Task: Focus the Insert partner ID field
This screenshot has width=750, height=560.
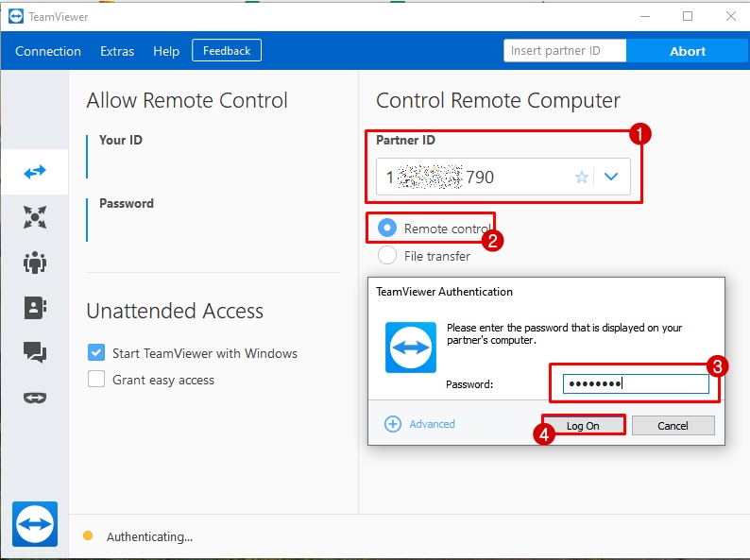Action: point(565,51)
